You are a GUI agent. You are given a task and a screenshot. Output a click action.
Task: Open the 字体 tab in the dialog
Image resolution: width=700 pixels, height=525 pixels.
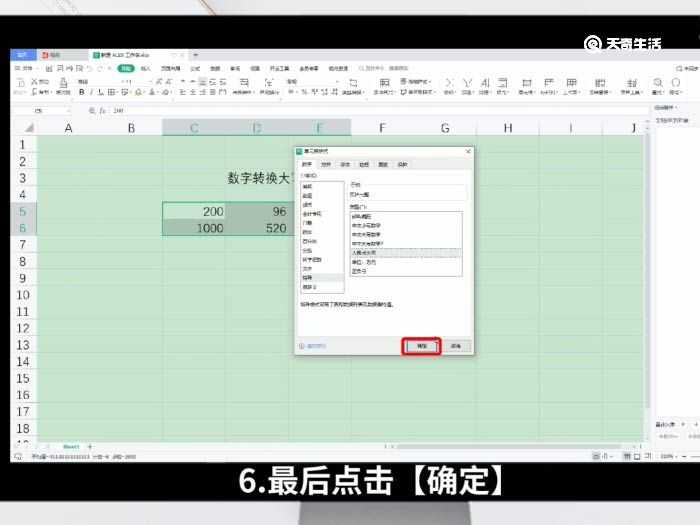(x=345, y=164)
